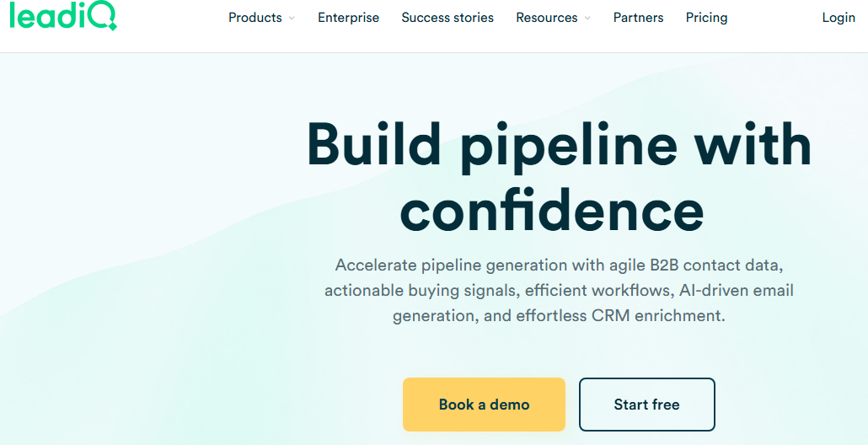The image size is (868, 445).
Task: Expand the chevron beside Products
Action: pos(292,19)
